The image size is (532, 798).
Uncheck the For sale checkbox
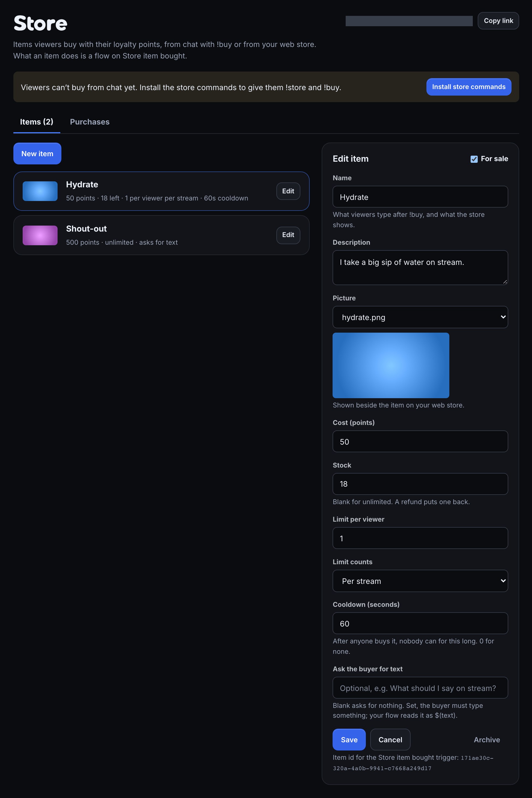pyautogui.click(x=474, y=159)
